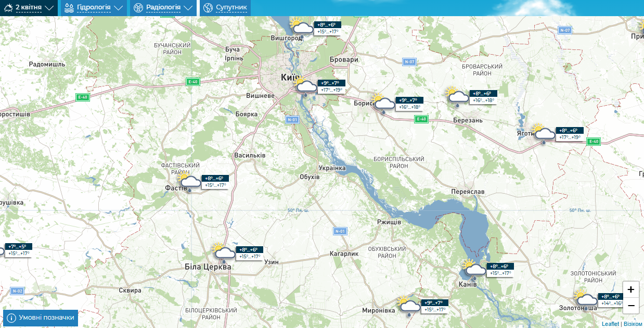Switch to the Супутник satellite view
644x328 pixels.
tap(225, 8)
